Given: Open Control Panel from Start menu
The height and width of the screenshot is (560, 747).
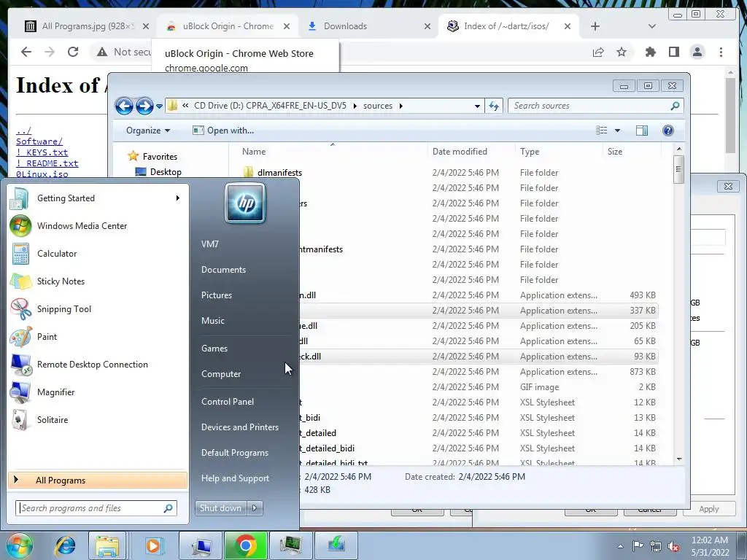Looking at the screenshot, I should 228,402.
